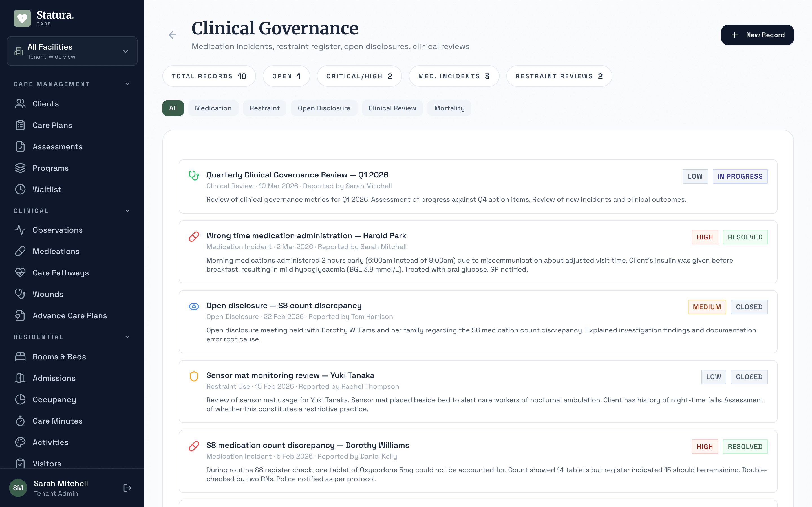Toggle the Medication filter chip
The width and height of the screenshot is (812, 507).
coord(213,108)
